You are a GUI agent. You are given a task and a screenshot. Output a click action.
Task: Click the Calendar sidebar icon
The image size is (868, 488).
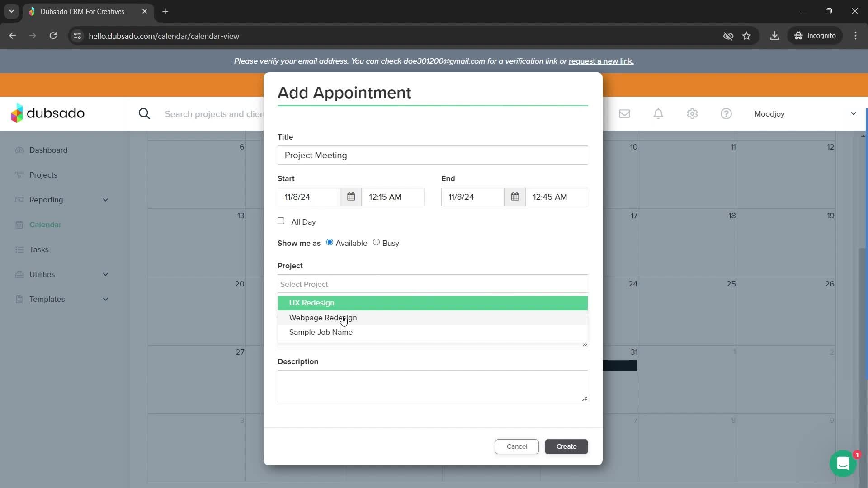[19, 225]
